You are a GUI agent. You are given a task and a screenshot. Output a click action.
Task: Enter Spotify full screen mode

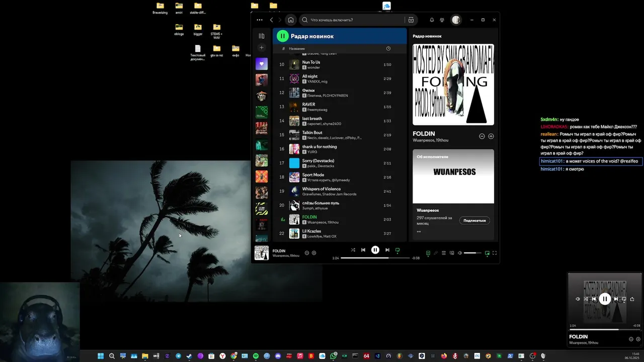pos(495,253)
